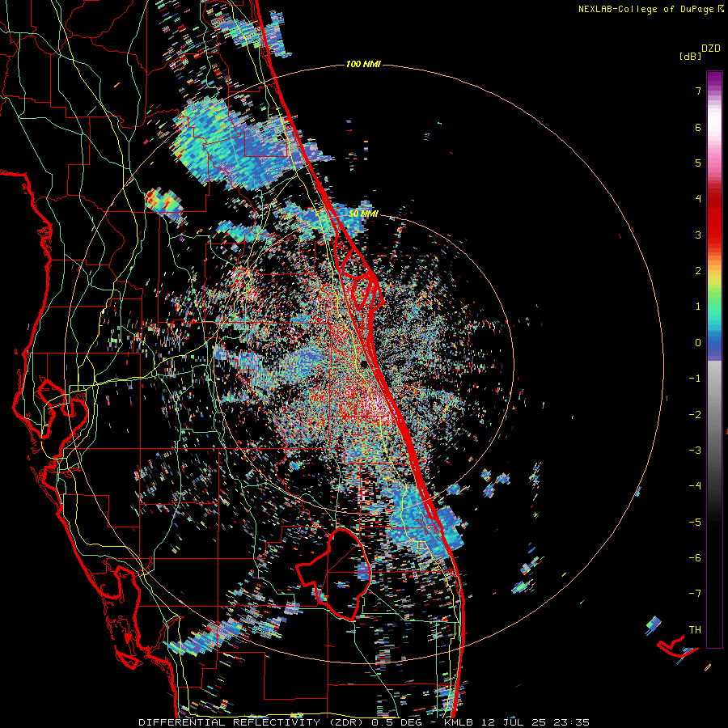This screenshot has width=728, height=728.
Task: Click the -2 value on color scale
Action: [x=695, y=414]
